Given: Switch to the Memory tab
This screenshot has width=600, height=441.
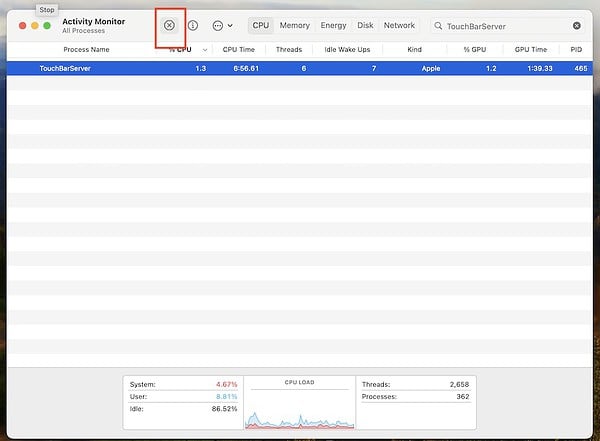Looking at the screenshot, I should pyautogui.click(x=294, y=25).
